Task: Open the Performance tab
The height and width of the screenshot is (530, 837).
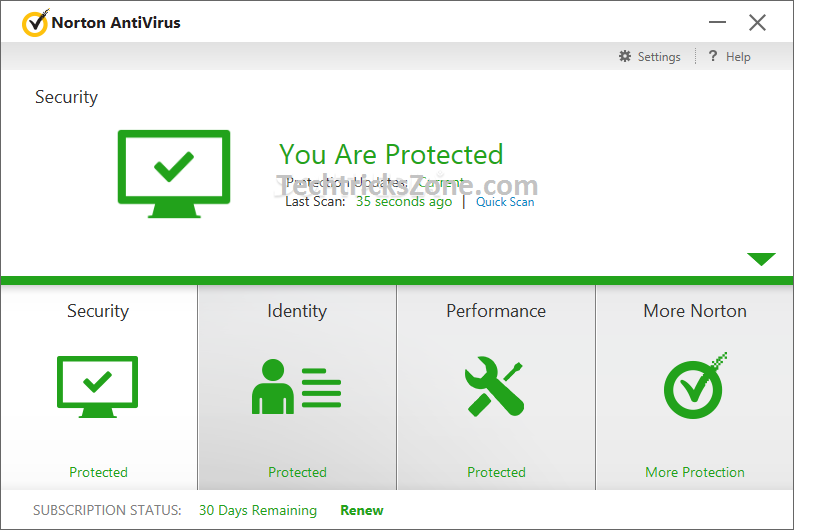Action: click(496, 311)
